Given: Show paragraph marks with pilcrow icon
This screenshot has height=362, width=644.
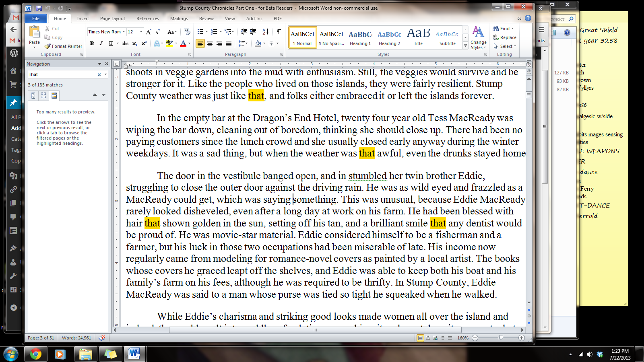Looking at the screenshot, I should (x=279, y=32).
